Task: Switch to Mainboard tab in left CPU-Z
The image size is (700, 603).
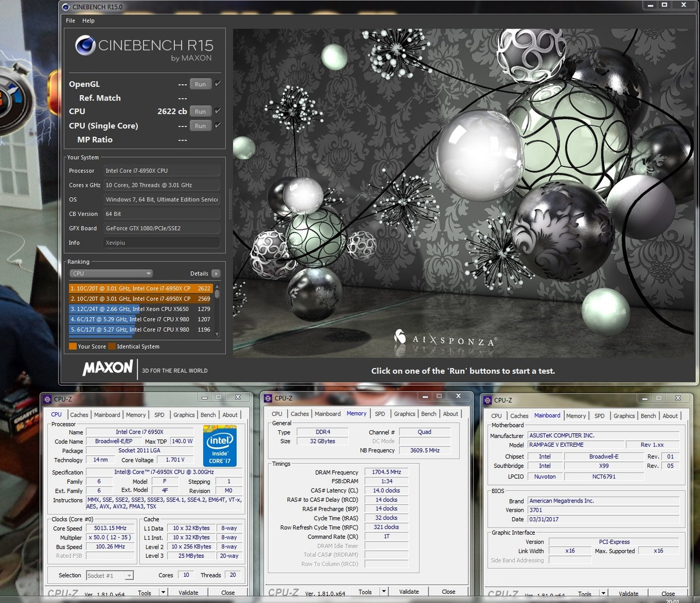Action: point(107,415)
